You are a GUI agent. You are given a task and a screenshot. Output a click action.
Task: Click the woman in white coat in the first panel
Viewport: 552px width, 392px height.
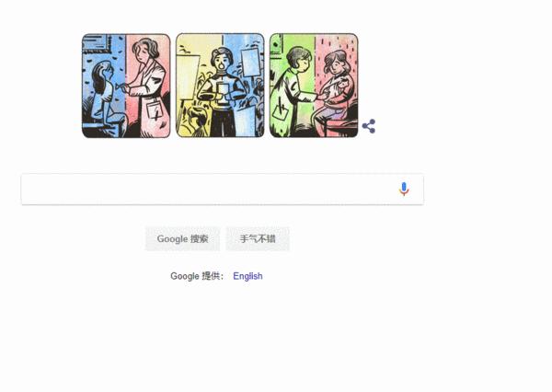coord(148,88)
